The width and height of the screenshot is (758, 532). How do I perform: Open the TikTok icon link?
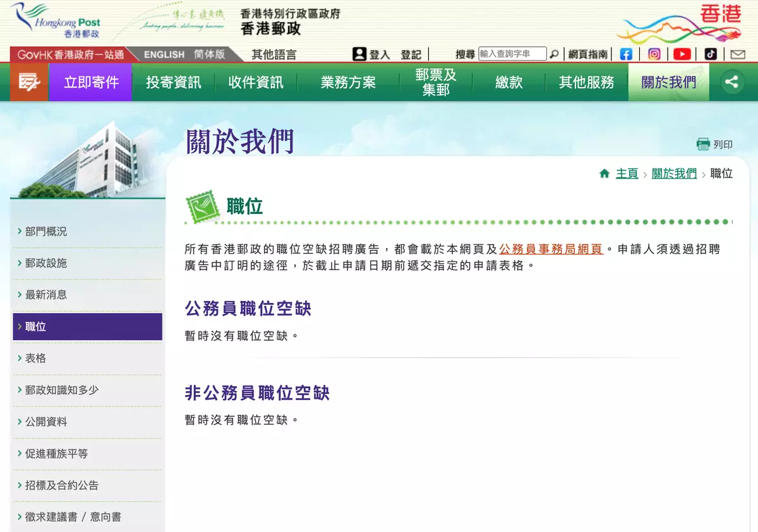pyautogui.click(x=711, y=54)
